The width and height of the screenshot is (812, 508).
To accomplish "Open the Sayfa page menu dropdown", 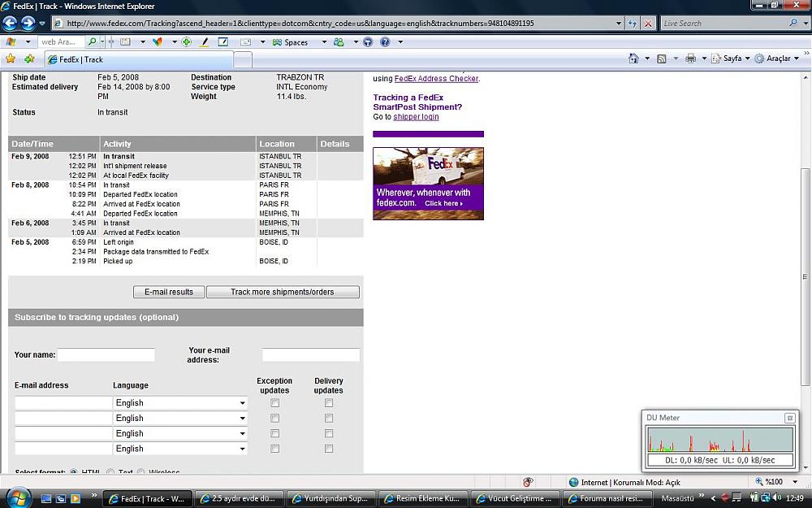I will pos(732,59).
